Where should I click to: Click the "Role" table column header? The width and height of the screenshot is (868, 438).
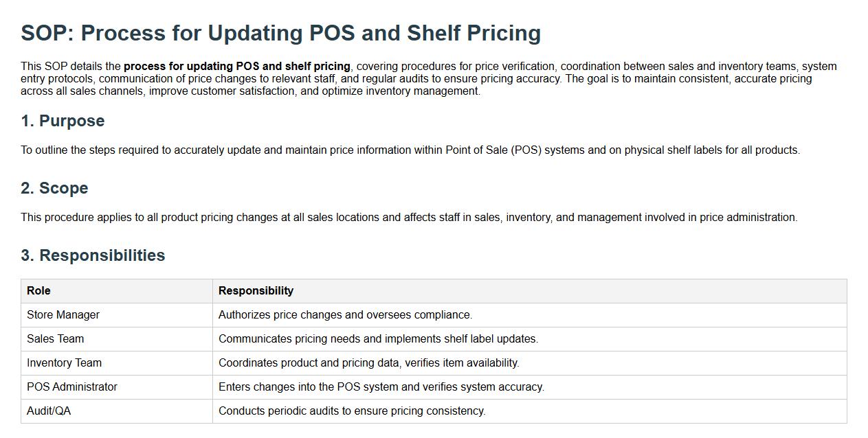pyautogui.click(x=38, y=291)
